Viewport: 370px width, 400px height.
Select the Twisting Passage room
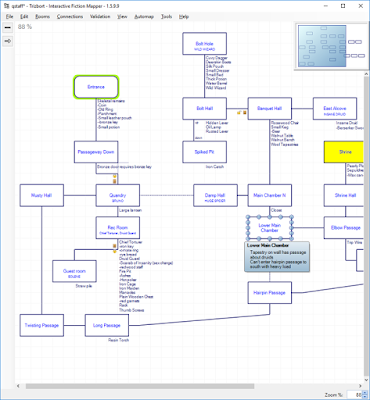[x=42, y=325]
